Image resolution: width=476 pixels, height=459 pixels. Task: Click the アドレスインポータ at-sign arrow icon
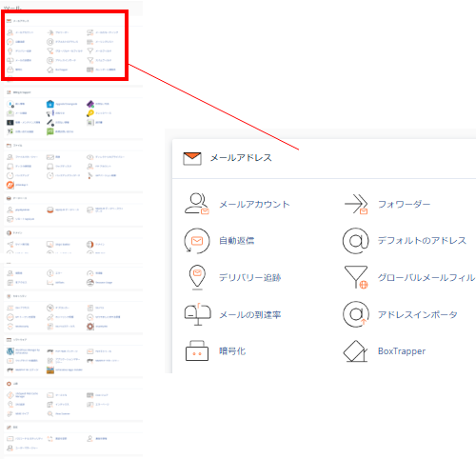[356, 314]
